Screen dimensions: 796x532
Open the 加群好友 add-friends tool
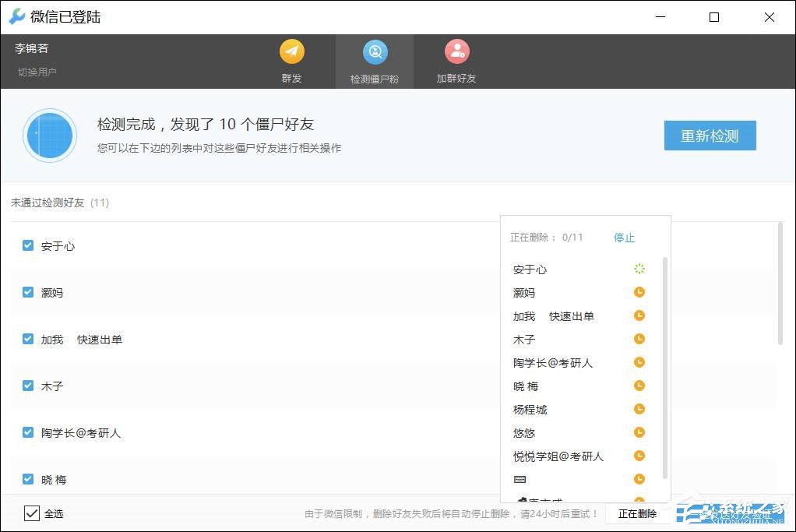456,61
